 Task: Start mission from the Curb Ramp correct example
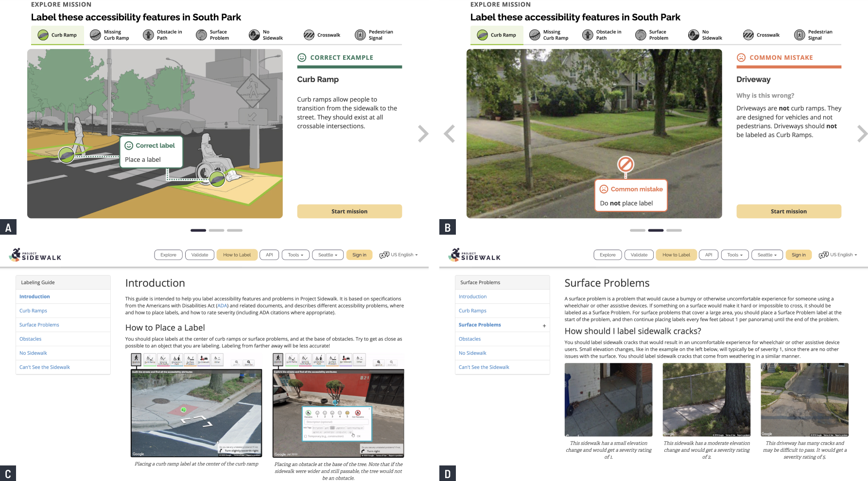click(349, 211)
